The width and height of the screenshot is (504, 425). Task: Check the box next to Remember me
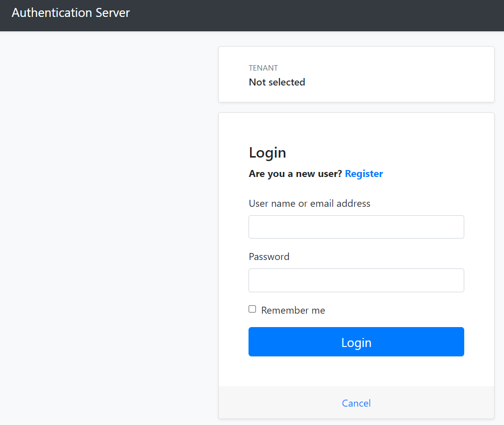[252, 309]
